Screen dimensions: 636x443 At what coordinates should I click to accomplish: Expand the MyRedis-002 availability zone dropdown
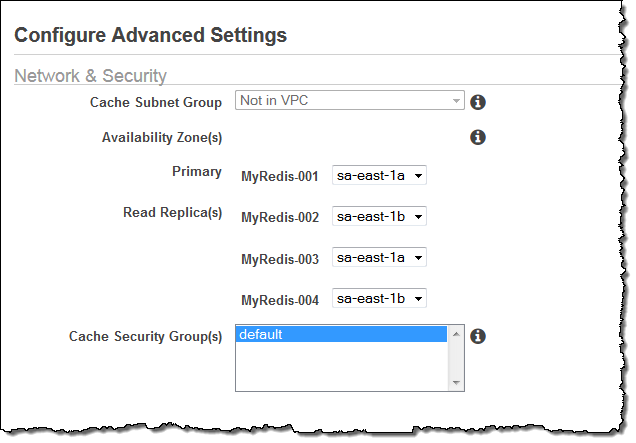tap(379, 216)
